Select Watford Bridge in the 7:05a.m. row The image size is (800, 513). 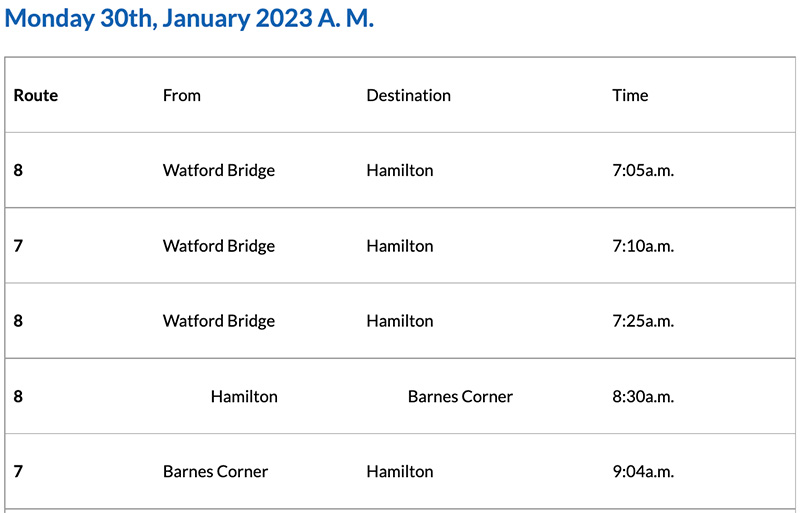[218, 171]
